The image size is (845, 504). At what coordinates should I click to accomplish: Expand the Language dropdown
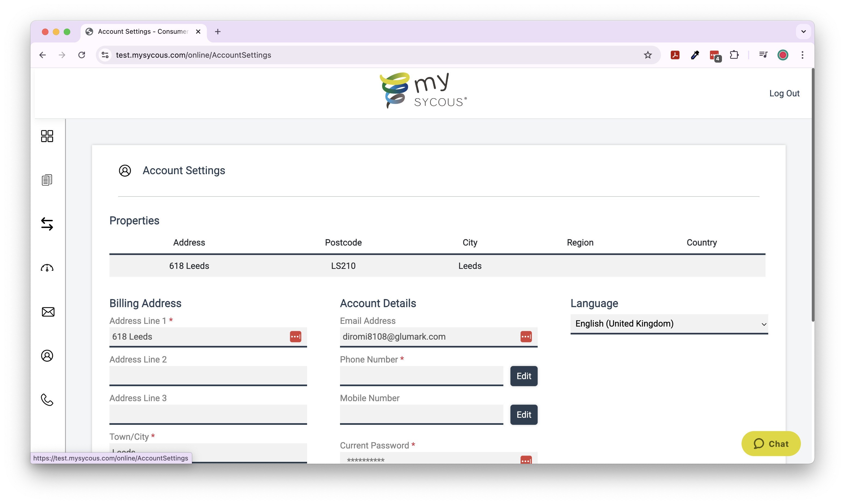click(x=669, y=324)
